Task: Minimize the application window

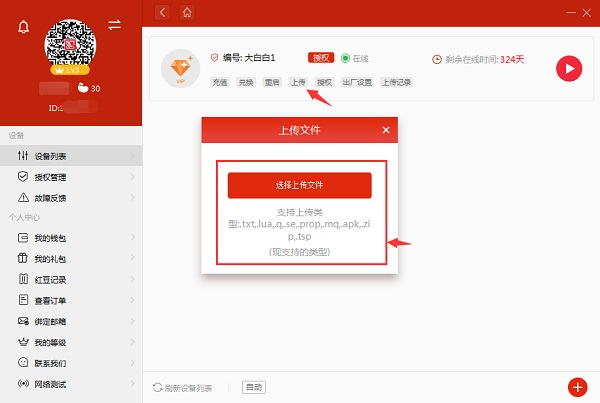Action: point(571,13)
